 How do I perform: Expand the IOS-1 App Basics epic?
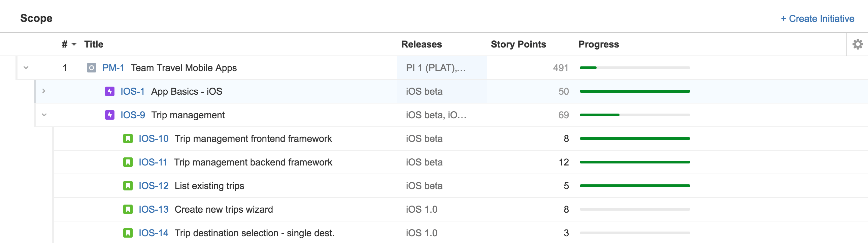pyautogui.click(x=44, y=91)
